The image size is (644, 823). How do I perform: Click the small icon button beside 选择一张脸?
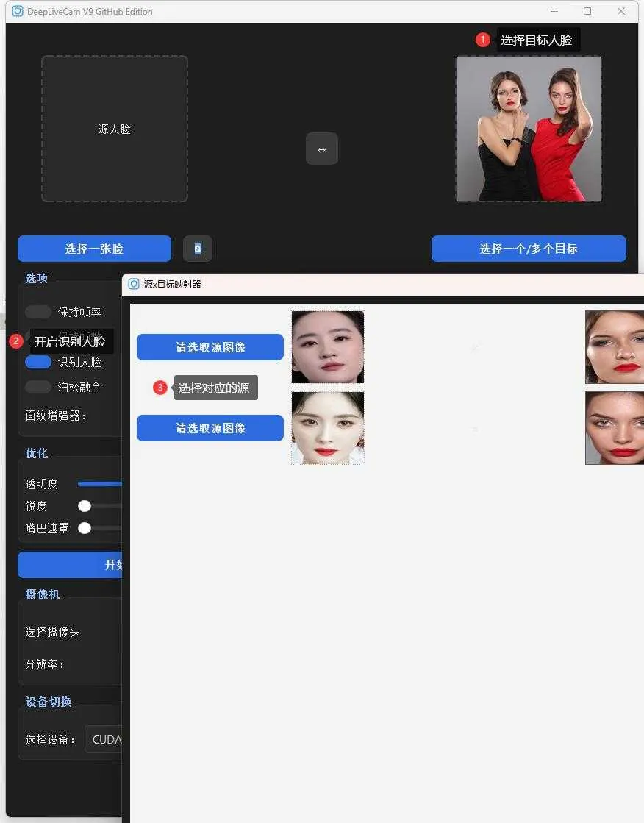pos(197,249)
